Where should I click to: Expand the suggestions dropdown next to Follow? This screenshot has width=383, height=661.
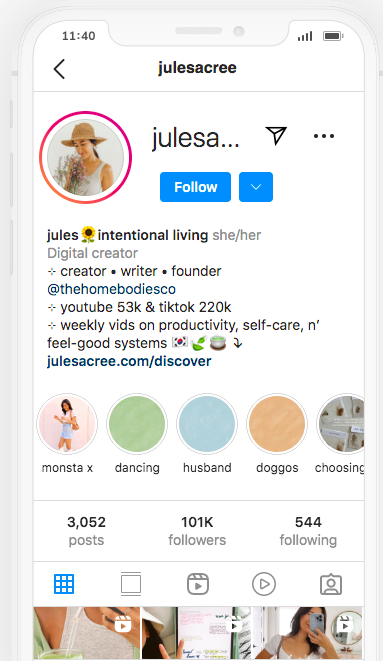click(x=256, y=187)
